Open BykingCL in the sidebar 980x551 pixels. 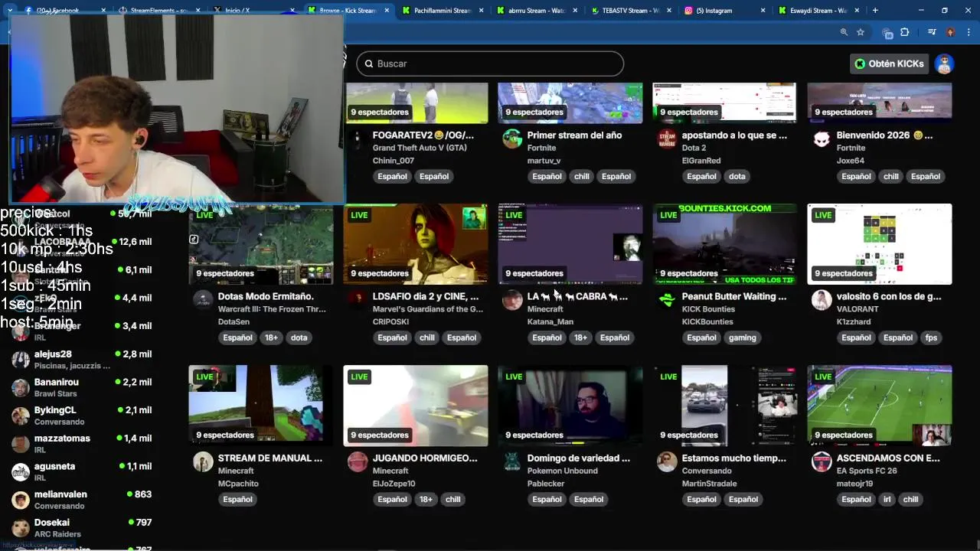pyautogui.click(x=82, y=416)
